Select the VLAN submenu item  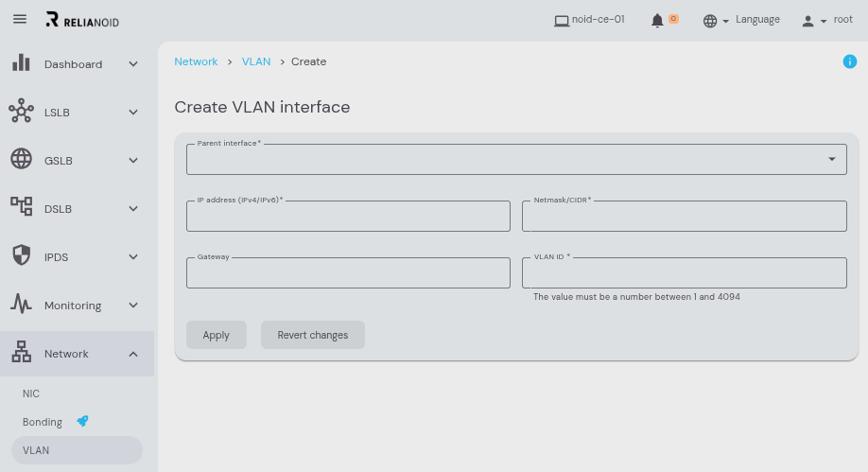pyautogui.click(x=77, y=450)
